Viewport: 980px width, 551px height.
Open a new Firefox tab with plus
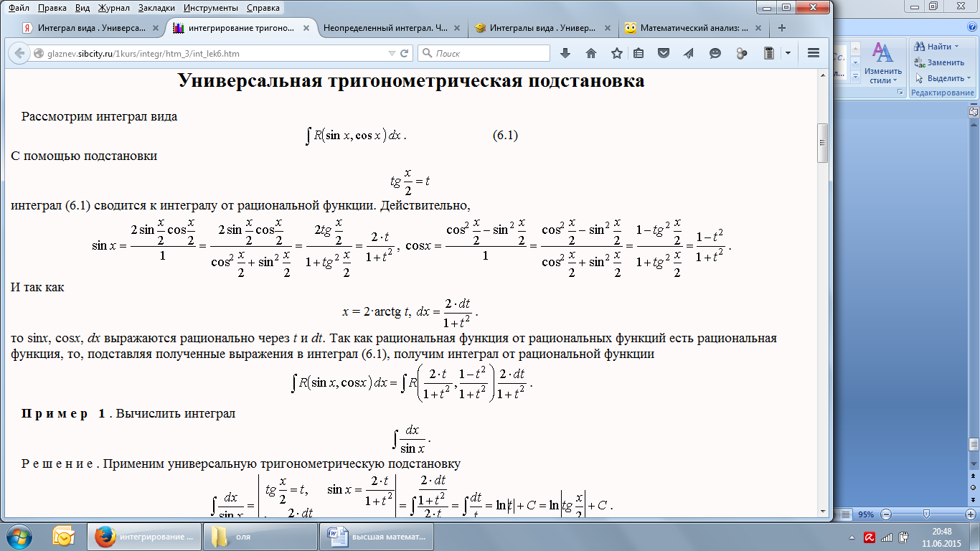[x=782, y=29]
